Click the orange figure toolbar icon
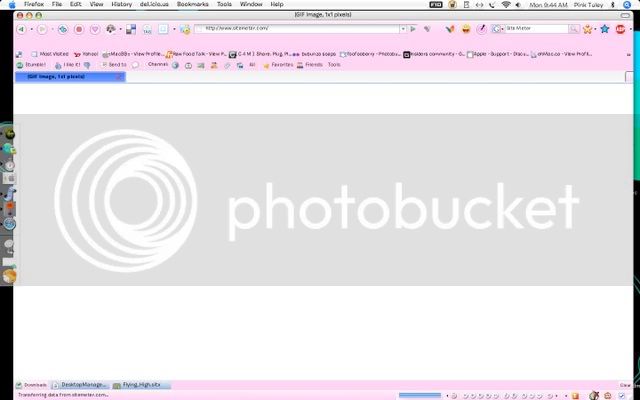Screen dimensions: 640x400 coord(587,29)
